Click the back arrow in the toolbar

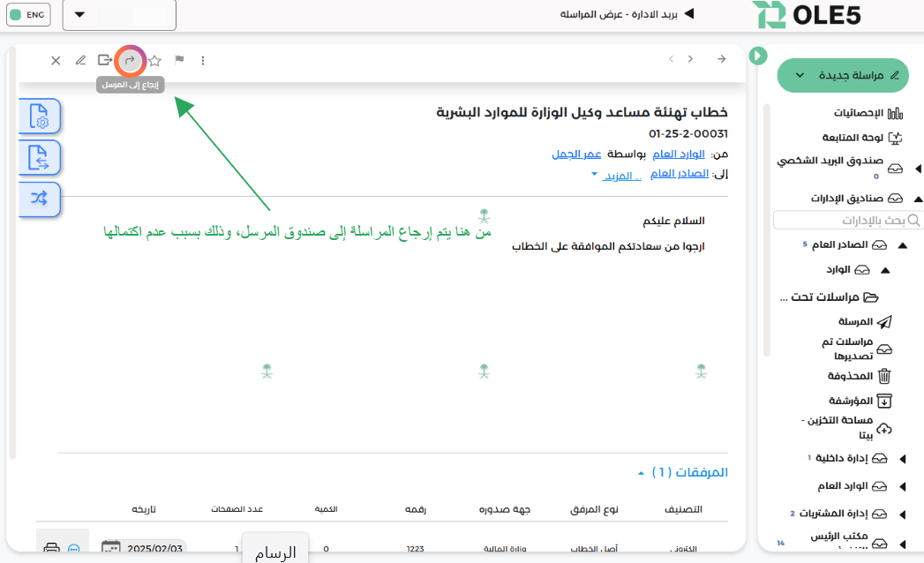pyautogui.click(x=721, y=59)
